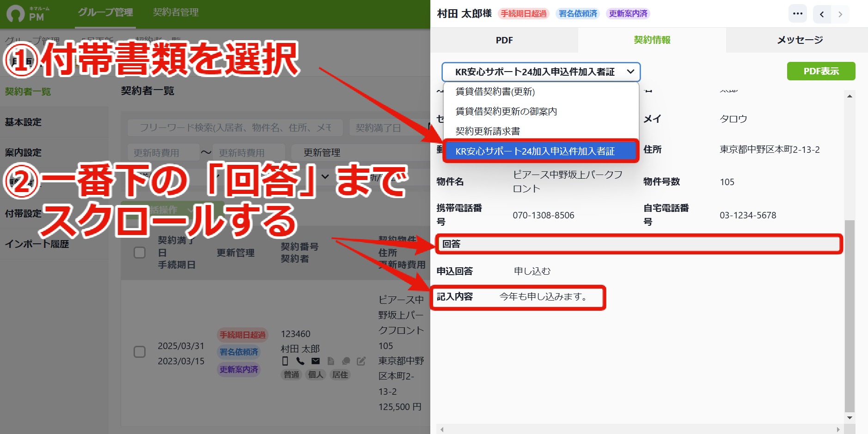Screen dimensions: 868x434
Task: Click scroll up arrow of detail panel
Action: (850, 96)
